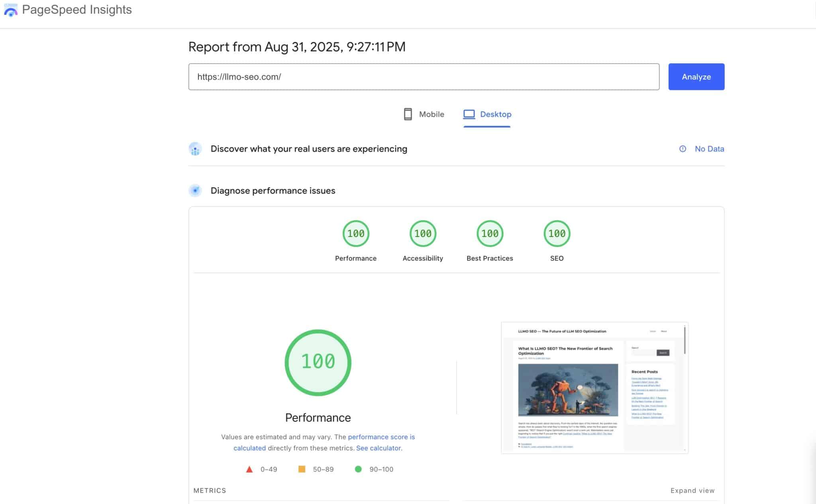The width and height of the screenshot is (816, 504).
Task: Click the diagnose performance issues icon
Action: click(195, 191)
